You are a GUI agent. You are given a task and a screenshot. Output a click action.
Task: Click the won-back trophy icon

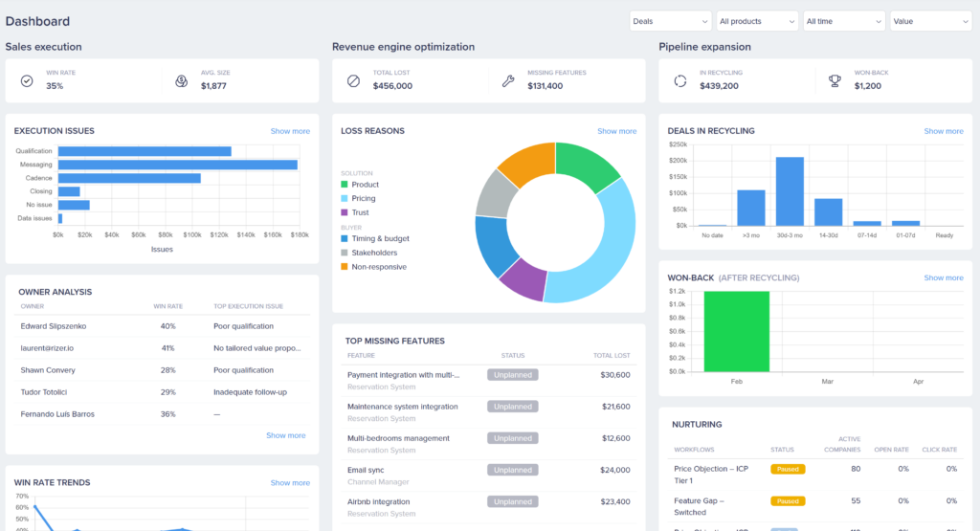click(835, 81)
